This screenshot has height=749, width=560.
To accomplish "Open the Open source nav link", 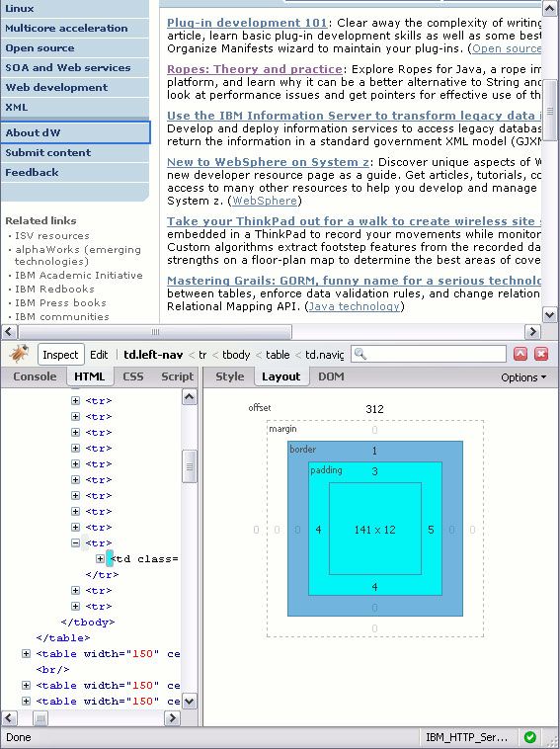I will tap(40, 47).
